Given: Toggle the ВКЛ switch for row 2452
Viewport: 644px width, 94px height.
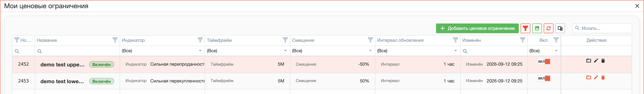Looking at the screenshot, I should coord(544,62).
